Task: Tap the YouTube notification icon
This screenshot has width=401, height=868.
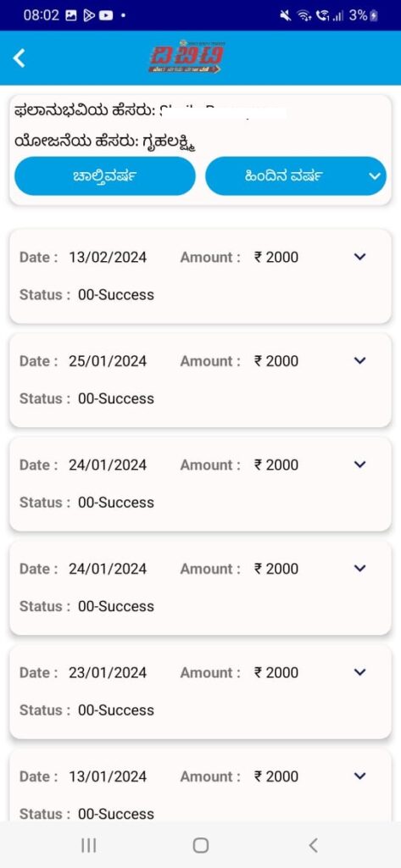Action: point(106,15)
